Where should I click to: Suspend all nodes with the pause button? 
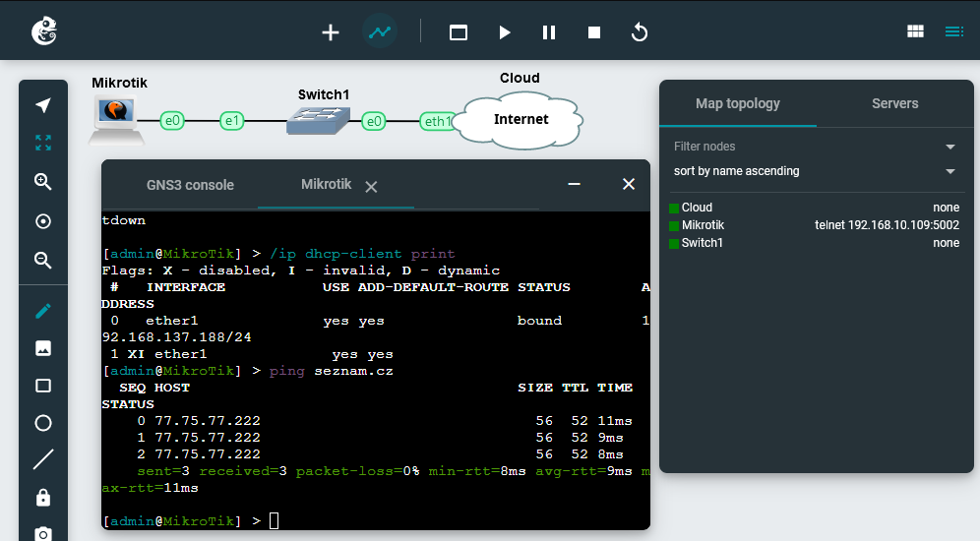549,32
